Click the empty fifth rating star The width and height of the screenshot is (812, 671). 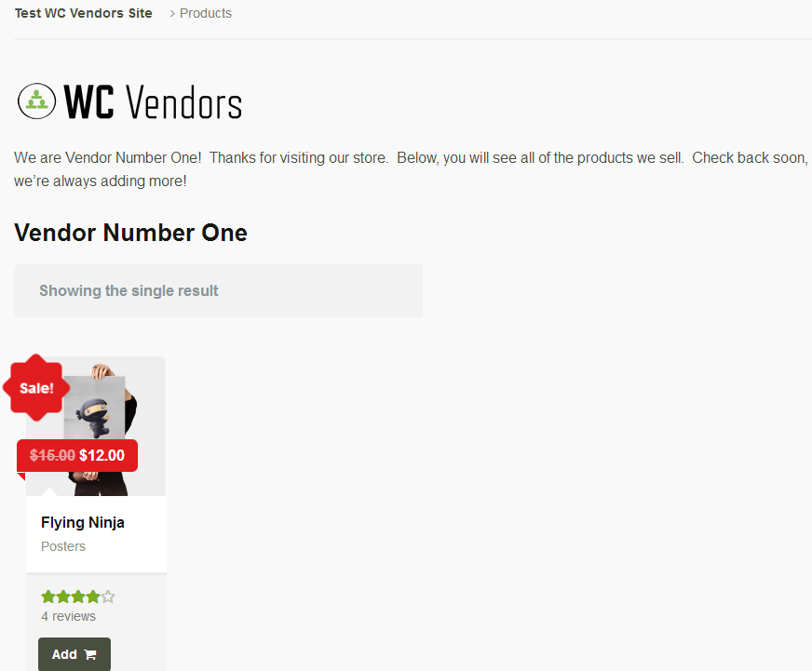[108, 597]
